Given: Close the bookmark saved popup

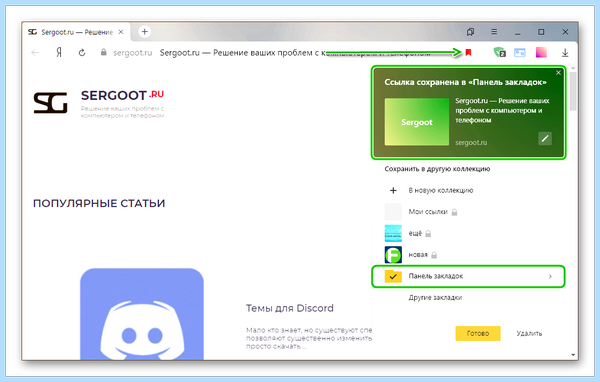Looking at the screenshot, I should click(558, 73).
